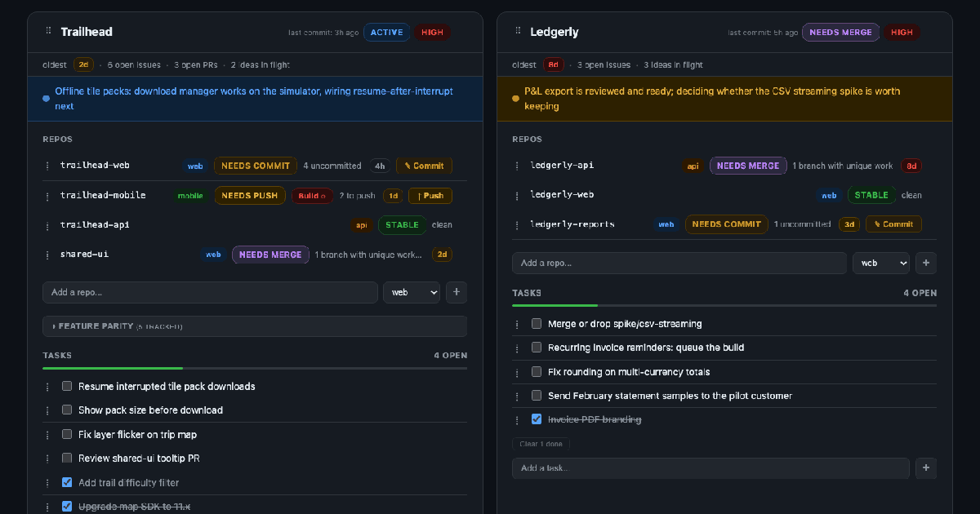This screenshot has width=980, height=514.
Task: Click '6 open issues' in Trailhead
Action: click(133, 64)
